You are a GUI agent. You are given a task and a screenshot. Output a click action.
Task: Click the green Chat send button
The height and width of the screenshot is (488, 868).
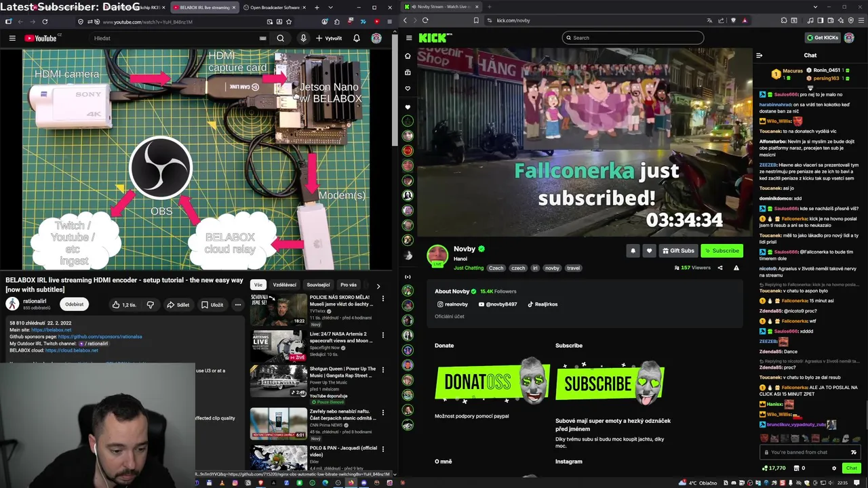[851, 468]
